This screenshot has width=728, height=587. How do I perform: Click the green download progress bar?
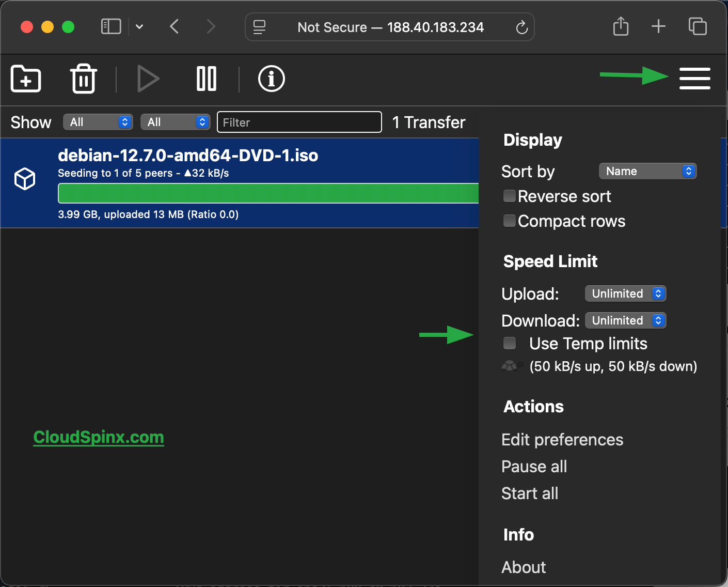(268, 193)
